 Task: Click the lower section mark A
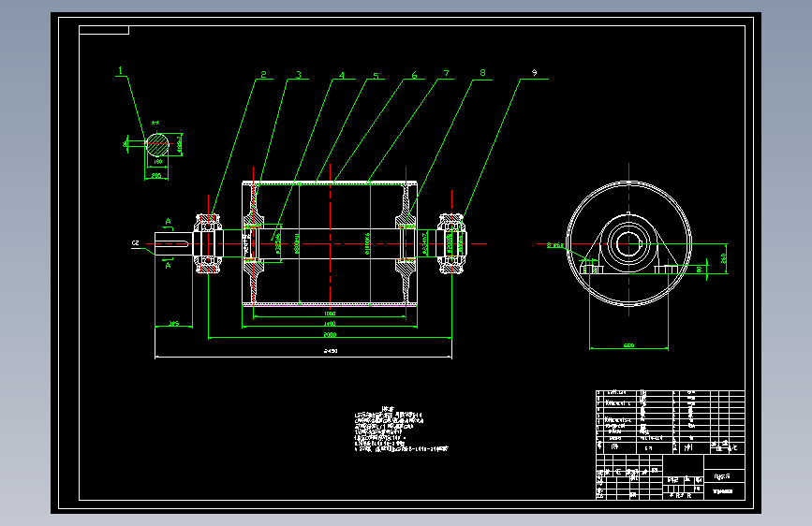[169, 265]
